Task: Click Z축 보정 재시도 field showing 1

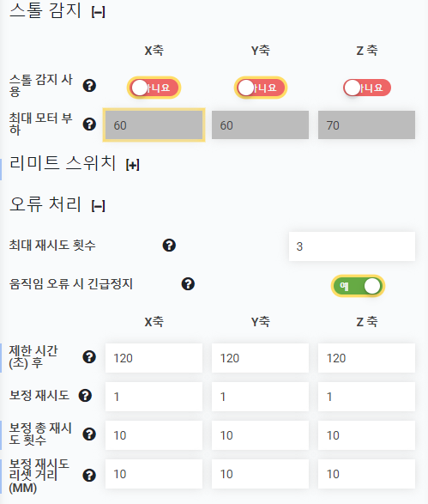Action: tap(367, 397)
